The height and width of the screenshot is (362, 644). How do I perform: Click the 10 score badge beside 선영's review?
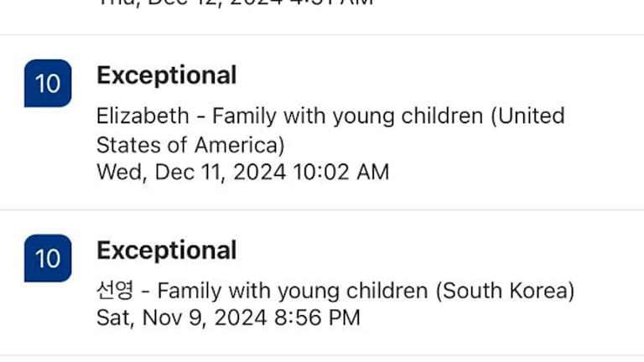coord(48,258)
